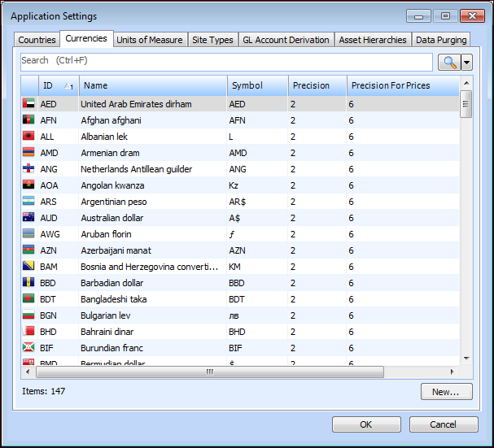
Task: Click the horizontal scrollbar thumb
Action: (x=208, y=372)
